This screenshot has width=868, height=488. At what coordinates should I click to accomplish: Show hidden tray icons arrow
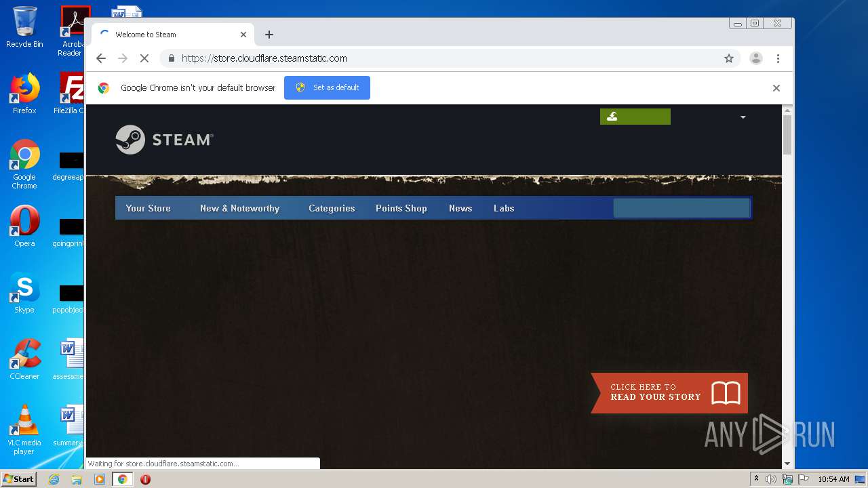pos(756,479)
